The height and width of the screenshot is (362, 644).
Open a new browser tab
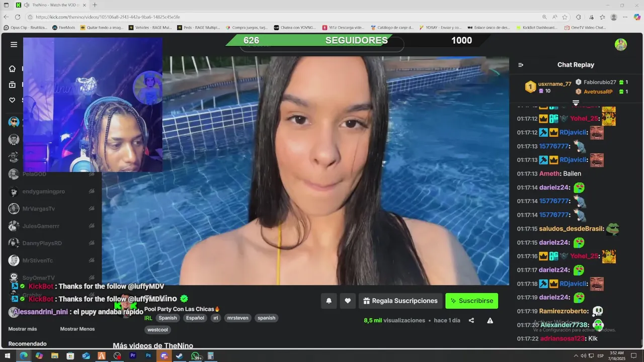pyautogui.click(x=95, y=5)
